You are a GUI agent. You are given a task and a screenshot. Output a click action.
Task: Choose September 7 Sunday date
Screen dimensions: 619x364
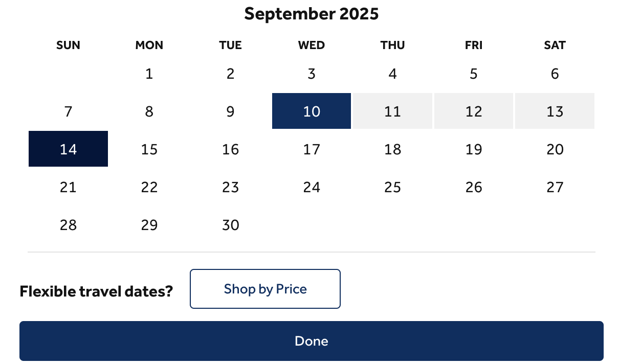68,111
